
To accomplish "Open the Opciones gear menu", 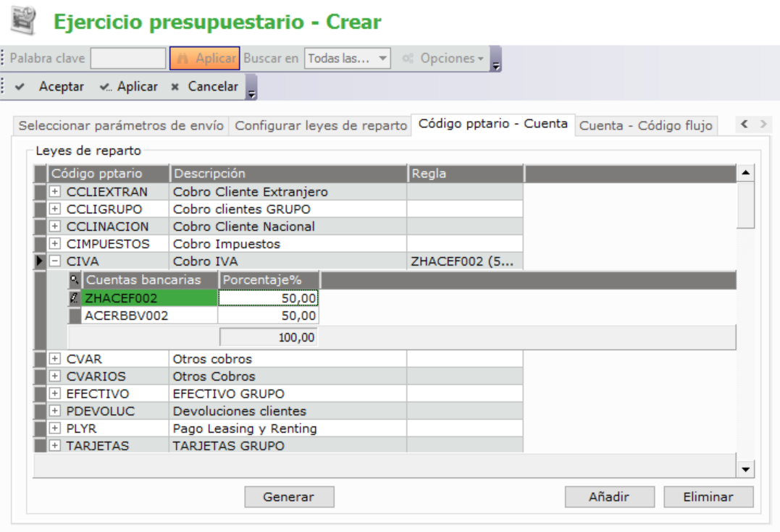I will (x=443, y=59).
